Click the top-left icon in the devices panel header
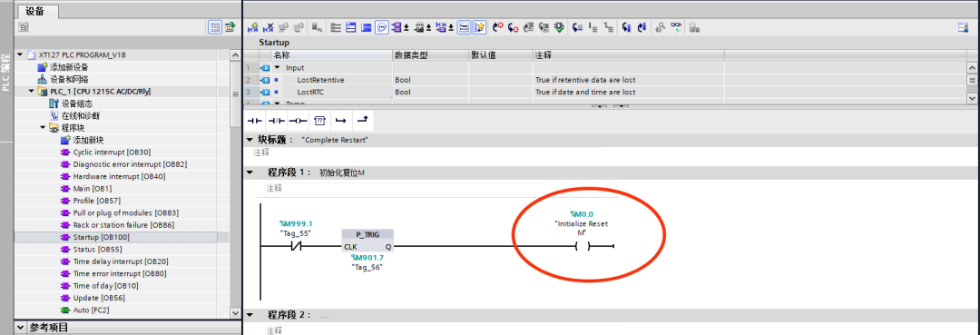 coord(23,27)
